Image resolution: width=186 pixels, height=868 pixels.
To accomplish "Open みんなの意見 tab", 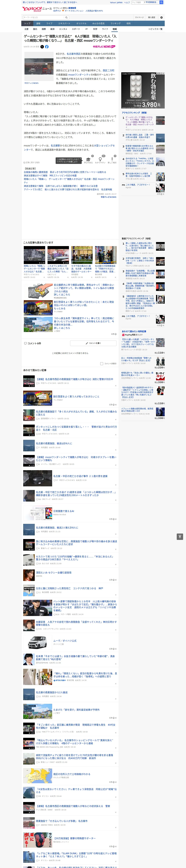I will tap(98, 24).
